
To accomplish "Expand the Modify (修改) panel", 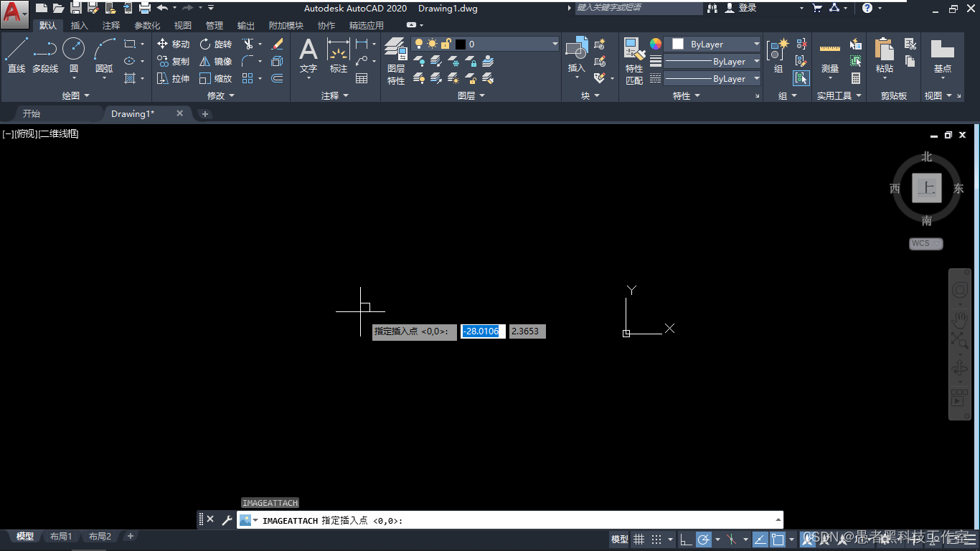I will [221, 95].
